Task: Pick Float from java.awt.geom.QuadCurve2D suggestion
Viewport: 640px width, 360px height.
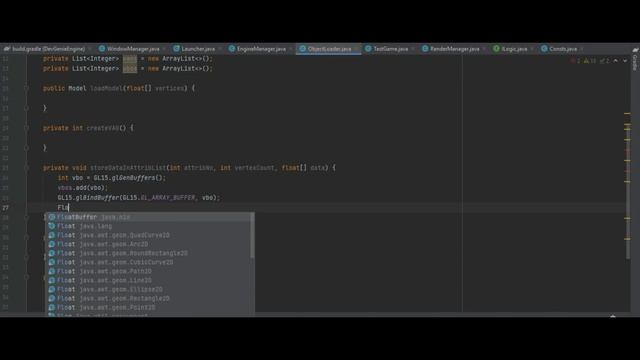Action: [x=149, y=235]
